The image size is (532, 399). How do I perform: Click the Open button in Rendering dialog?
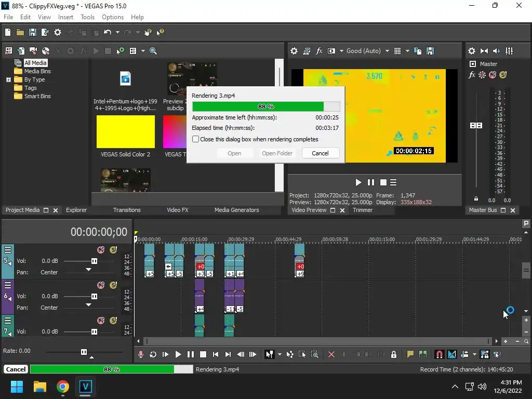tap(234, 153)
